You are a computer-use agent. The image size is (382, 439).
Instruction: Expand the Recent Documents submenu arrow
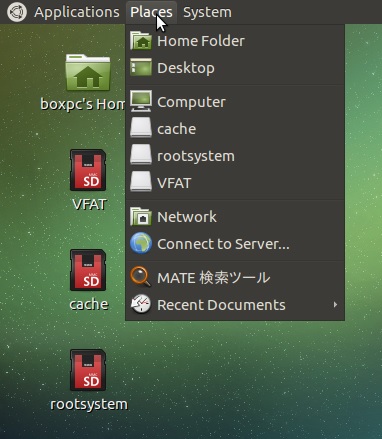(335, 305)
